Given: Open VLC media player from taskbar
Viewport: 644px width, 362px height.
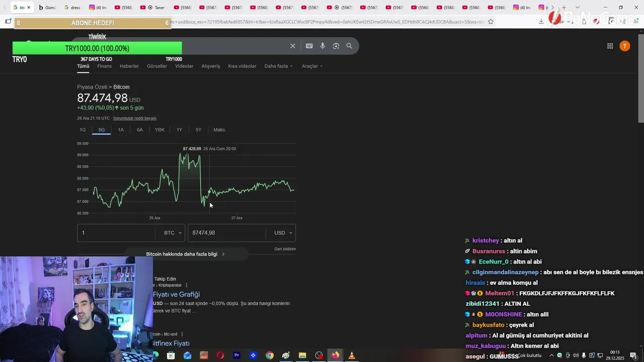Looking at the screenshot, I should coord(352,355).
